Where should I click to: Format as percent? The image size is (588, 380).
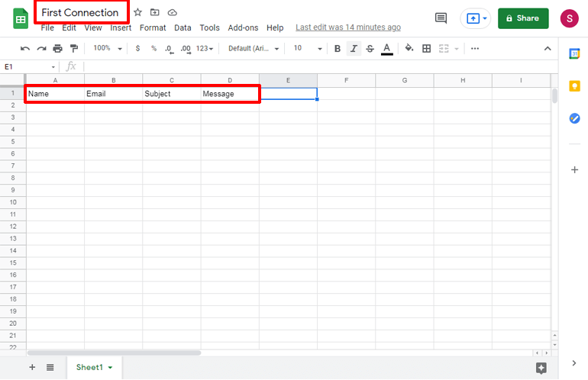tap(153, 48)
